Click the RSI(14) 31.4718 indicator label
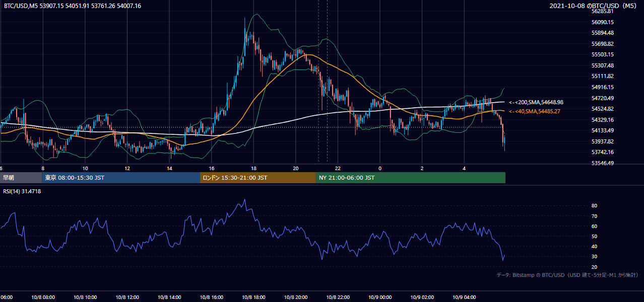 22,191
